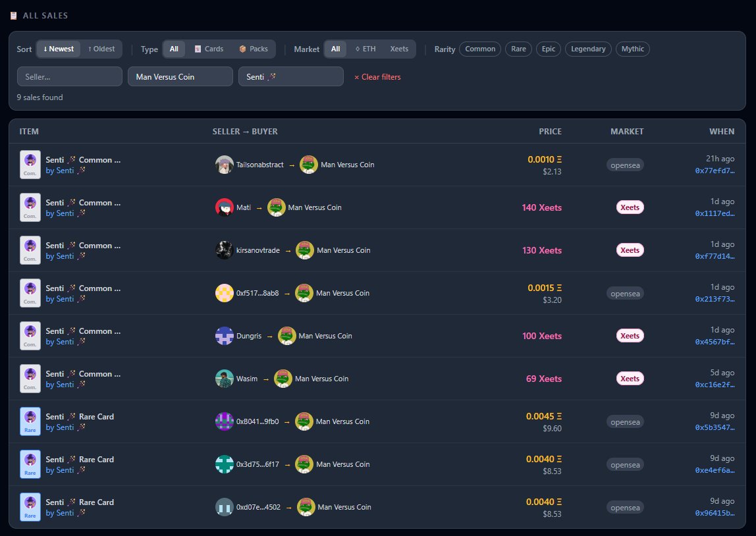Click Xeets badge in Wasim row
This screenshot has width=756, height=536.
(x=630, y=379)
